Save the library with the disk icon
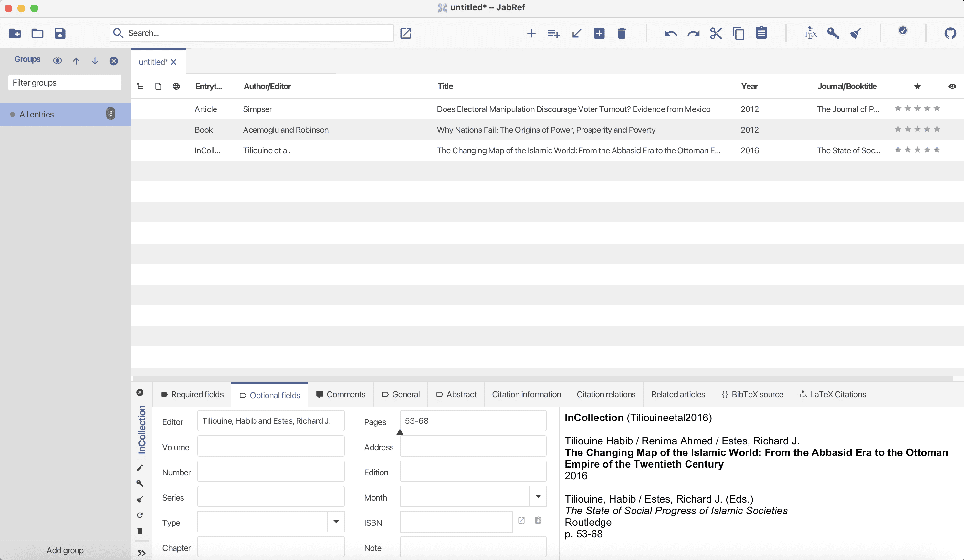The height and width of the screenshot is (560, 964). [x=60, y=33]
